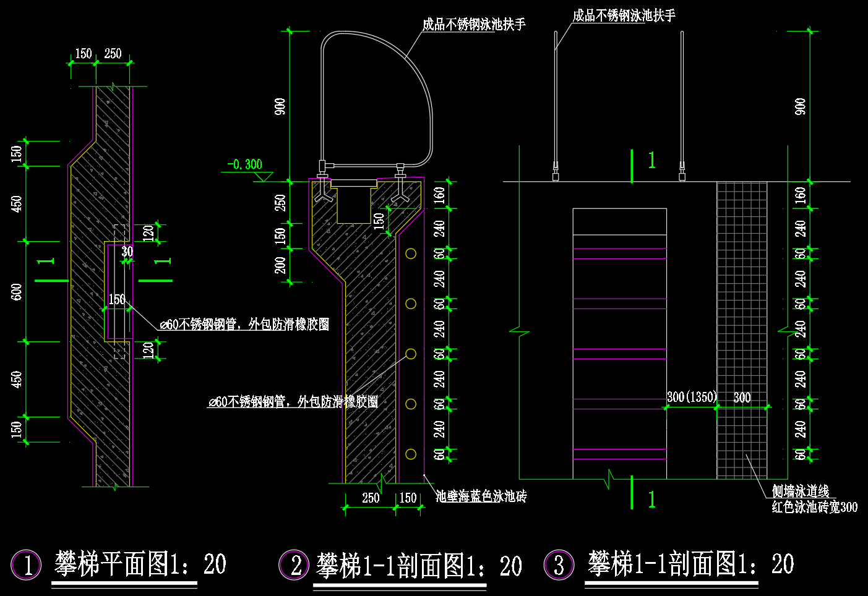Select the '200' dimension in section drawing 2
Screen dimensions: 868x596
(280, 265)
